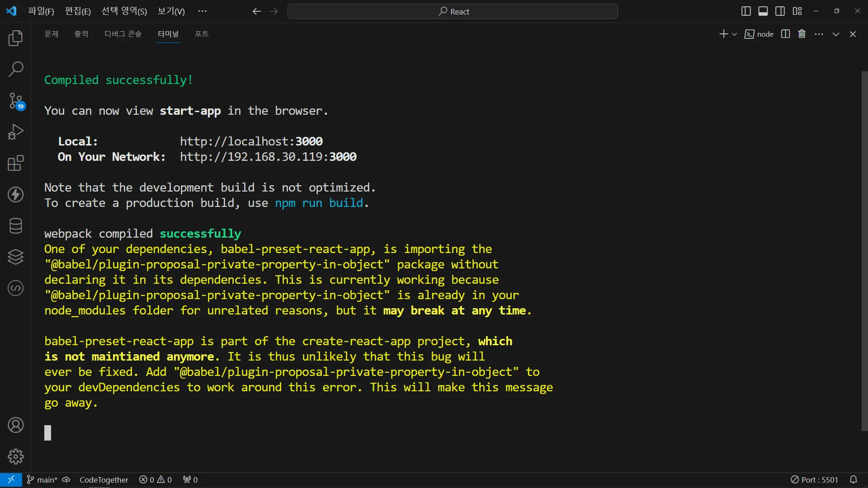Collapse the panel with the chevron

pyautogui.click(x=835, y=34)
